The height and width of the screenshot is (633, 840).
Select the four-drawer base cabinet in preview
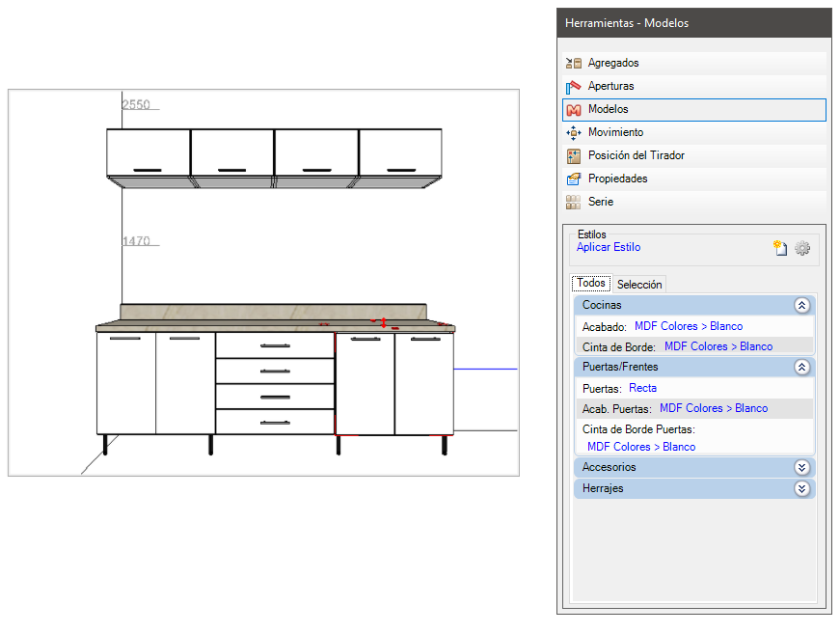275,383
